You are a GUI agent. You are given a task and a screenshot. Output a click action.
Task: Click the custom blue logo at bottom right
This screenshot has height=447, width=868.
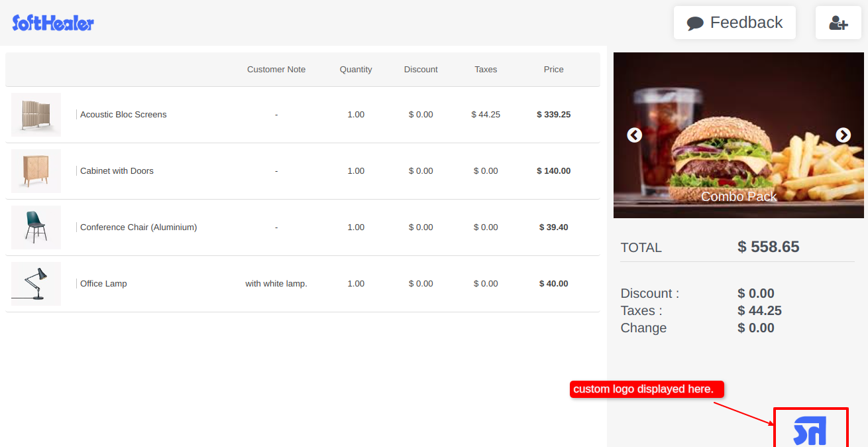pos(810,431)
